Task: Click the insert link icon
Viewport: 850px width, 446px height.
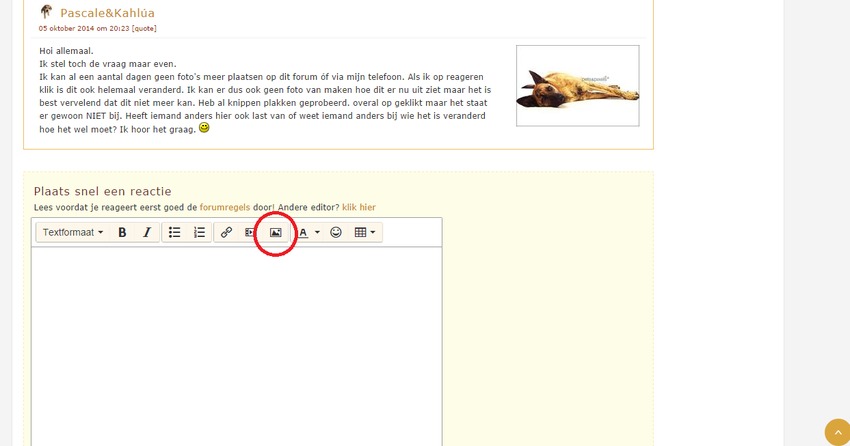Action: tap(226, 232)
